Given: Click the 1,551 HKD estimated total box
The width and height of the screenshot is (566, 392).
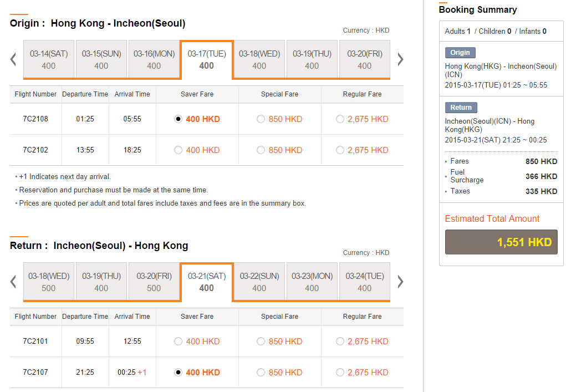Looking at the screenshot, I should (501, 243).
